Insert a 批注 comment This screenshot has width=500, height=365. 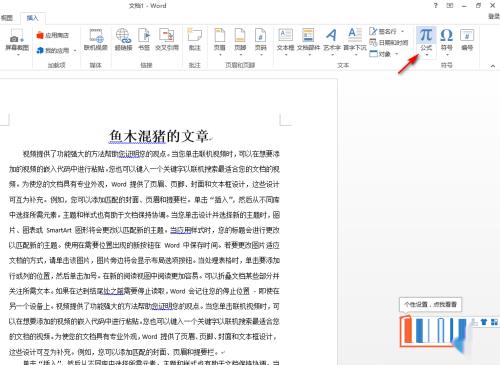click(x=195, y=39)
